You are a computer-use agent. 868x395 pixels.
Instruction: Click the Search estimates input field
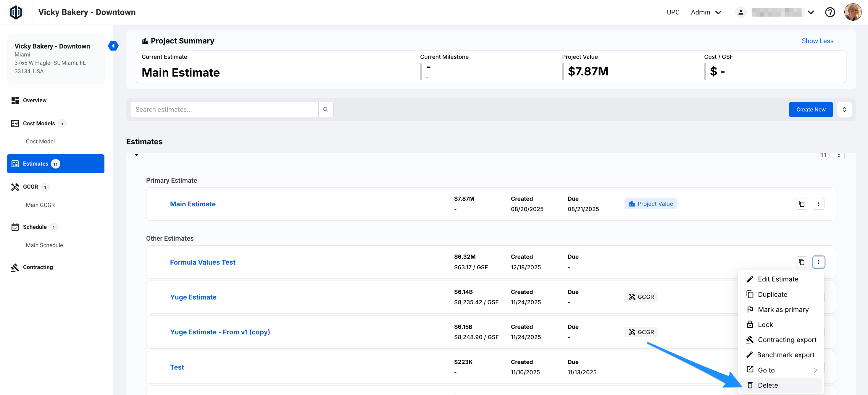point(224,109)
